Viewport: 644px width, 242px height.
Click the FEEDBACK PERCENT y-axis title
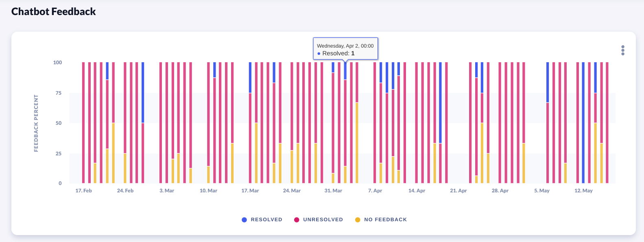click(36, 123)
